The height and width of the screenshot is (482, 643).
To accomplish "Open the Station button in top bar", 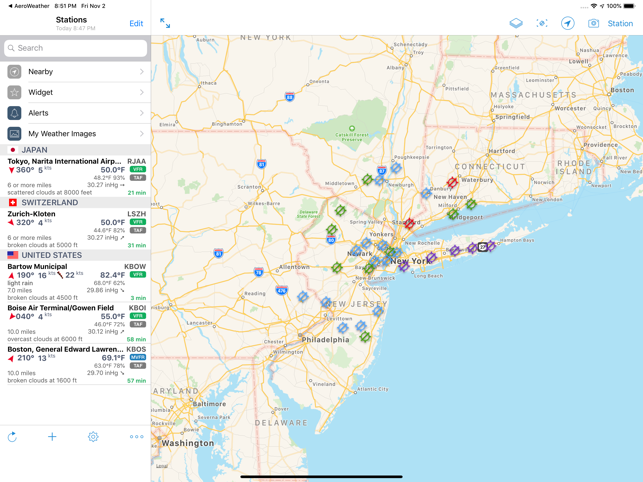I will coord(620,23).
